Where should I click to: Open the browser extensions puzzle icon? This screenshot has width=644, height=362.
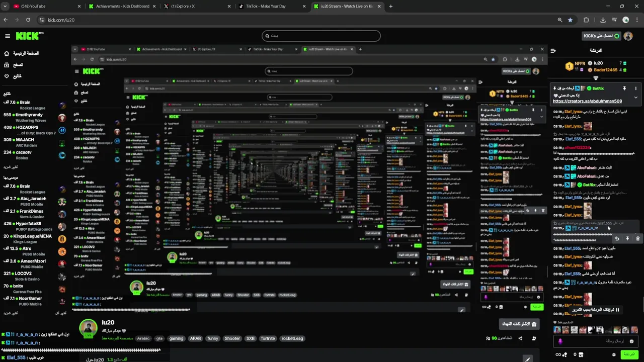586,20
